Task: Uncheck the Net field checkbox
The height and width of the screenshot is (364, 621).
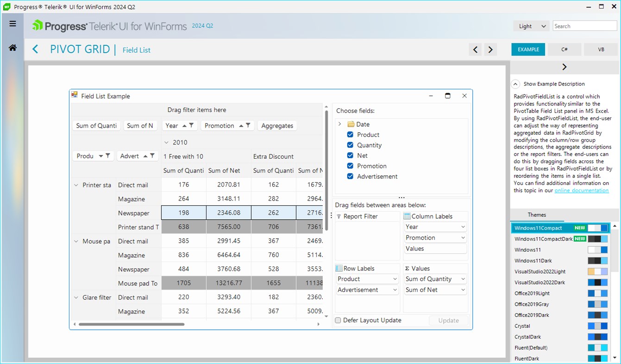Action: [x=351, y=155]
